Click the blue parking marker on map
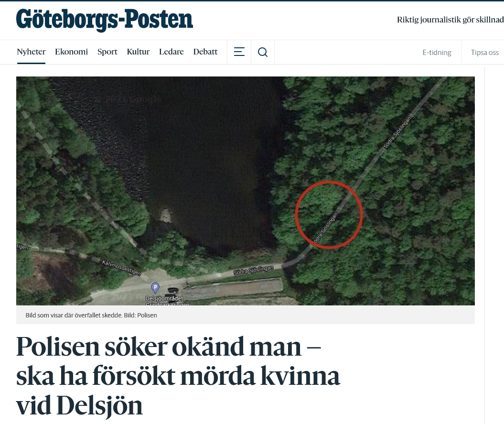Viewport: 504px width, 424px height. [155, 287]
